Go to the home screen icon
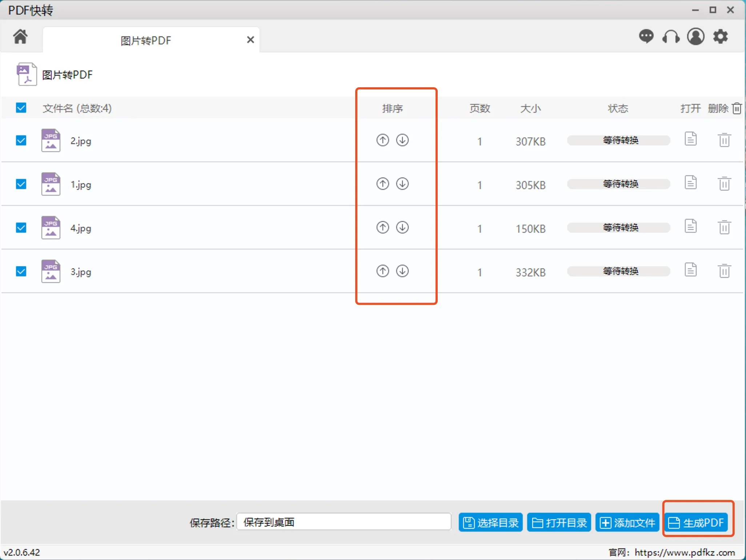The width and height of the screenshot is (746, 560). (x=20, y=36)
